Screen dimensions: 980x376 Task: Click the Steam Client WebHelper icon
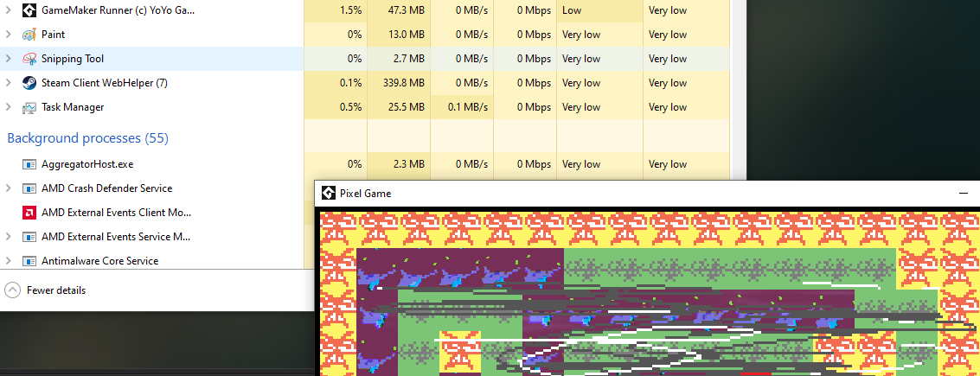(29, 82)
